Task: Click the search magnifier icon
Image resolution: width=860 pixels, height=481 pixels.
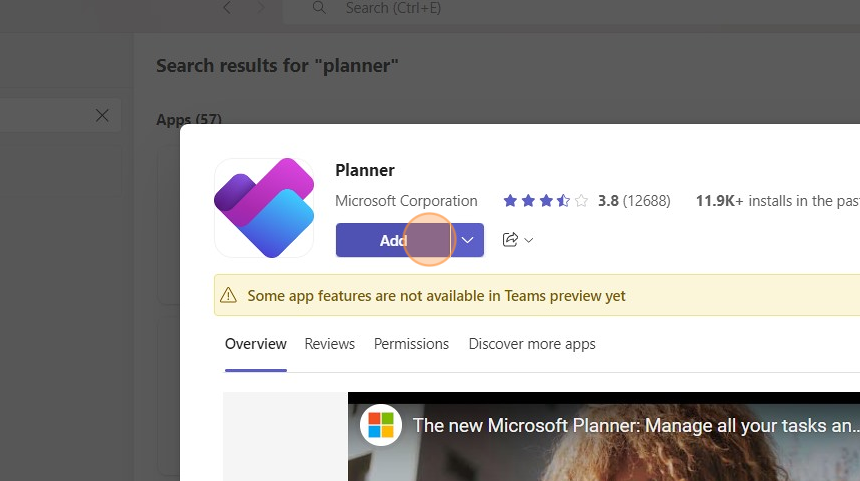Action: (319, 8)
